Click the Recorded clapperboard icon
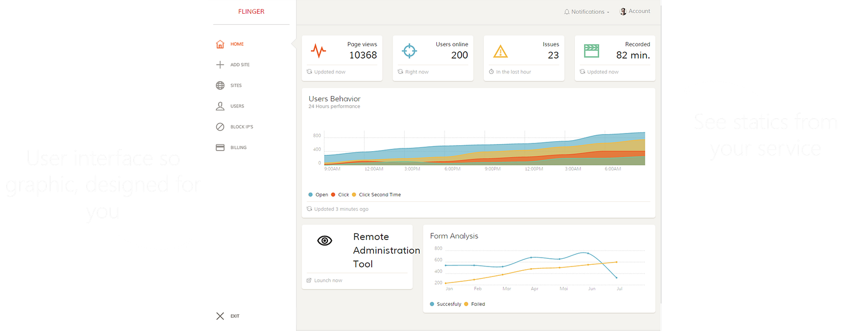Screen dimensions: 868x331 click(591, 51)
